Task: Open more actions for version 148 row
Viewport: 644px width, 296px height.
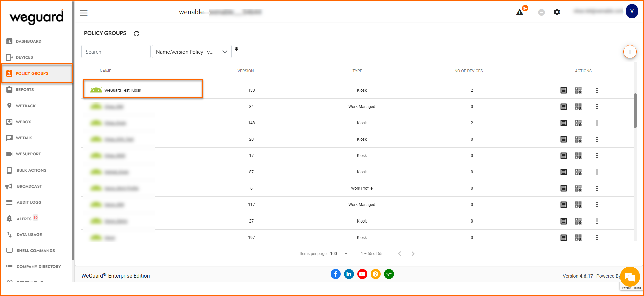Action: click(597, 123)
